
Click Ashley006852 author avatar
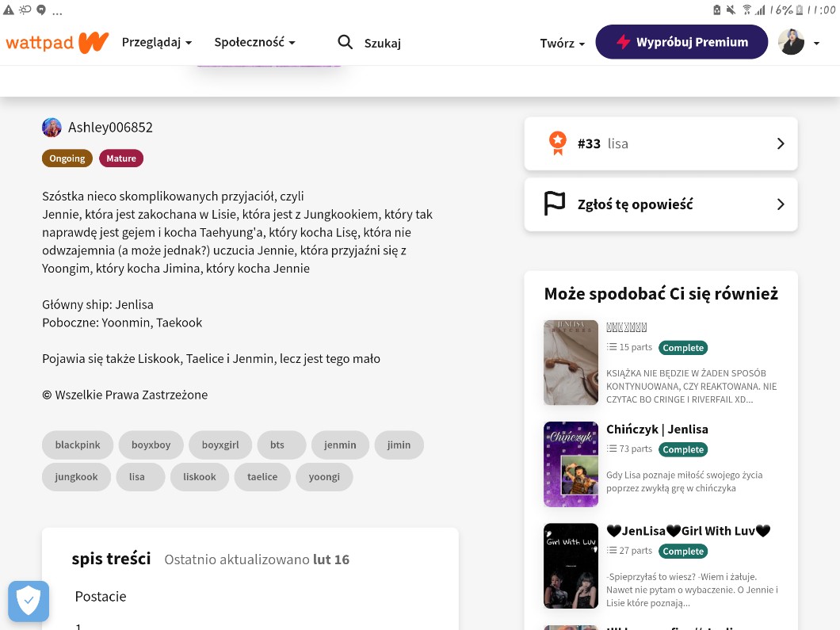tap(52, 128)
